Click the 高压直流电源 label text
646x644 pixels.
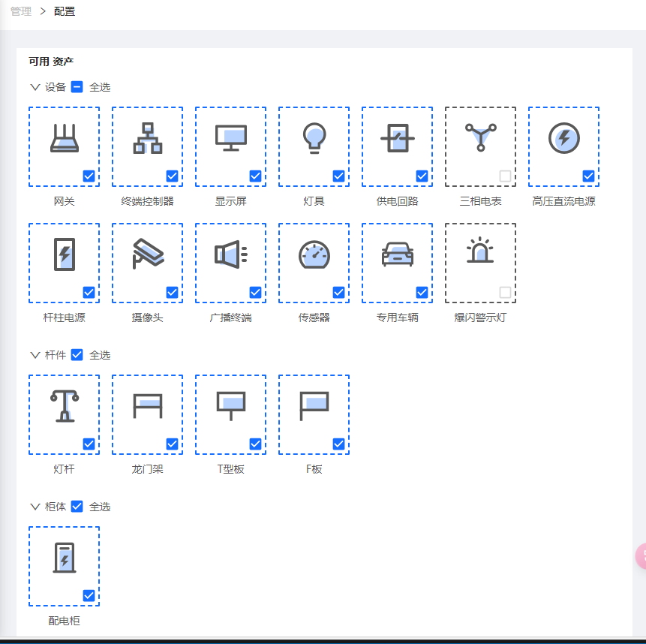tap(563, 201)
